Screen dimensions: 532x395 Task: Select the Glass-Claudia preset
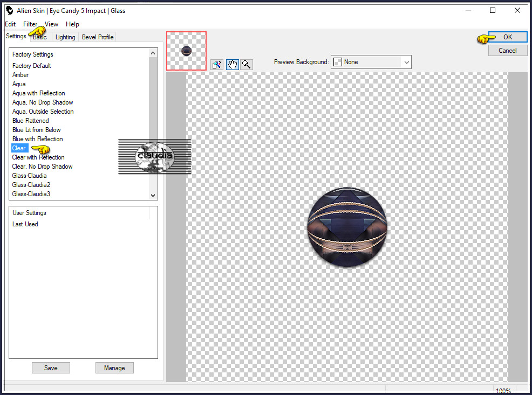[x=30, y=176]
